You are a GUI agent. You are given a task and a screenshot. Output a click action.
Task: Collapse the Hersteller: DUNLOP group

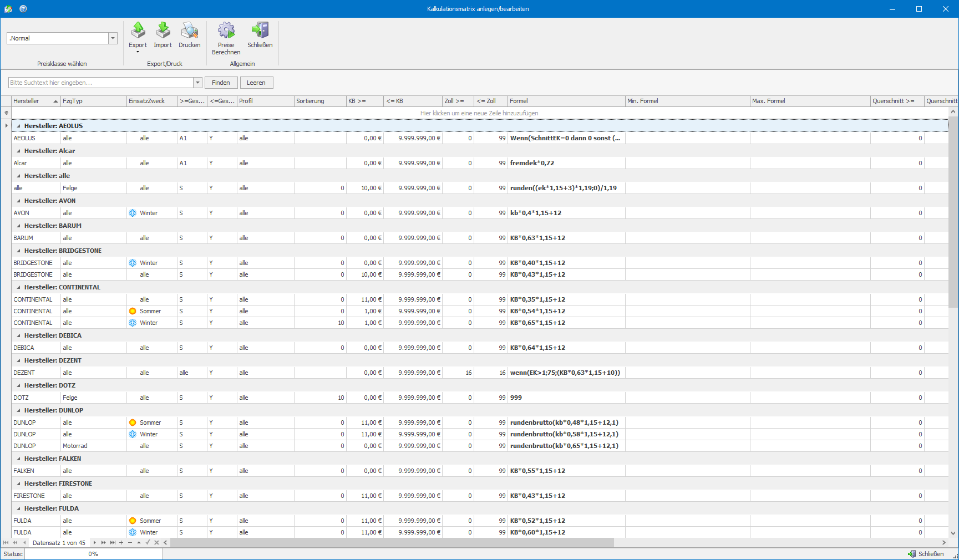[x=18, y=410]
